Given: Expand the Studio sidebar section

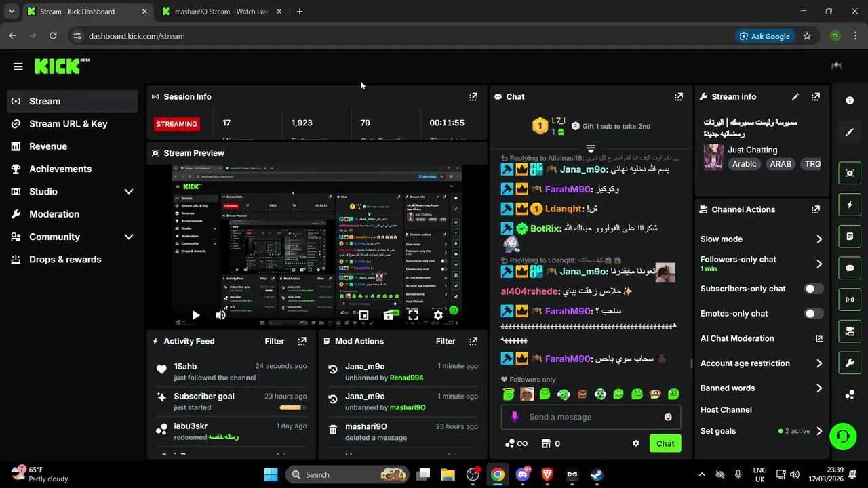Looking at the screenshot, I should pos(129,192).
